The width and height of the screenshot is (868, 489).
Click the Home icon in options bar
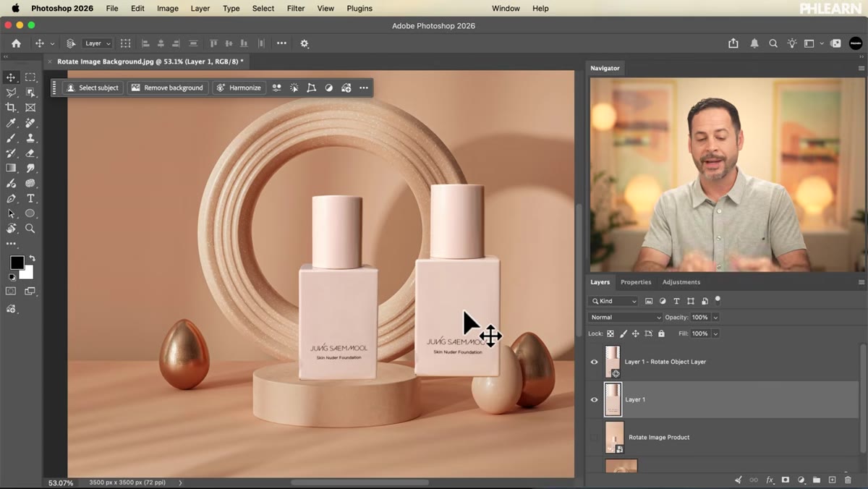click(x=16, y=43)
